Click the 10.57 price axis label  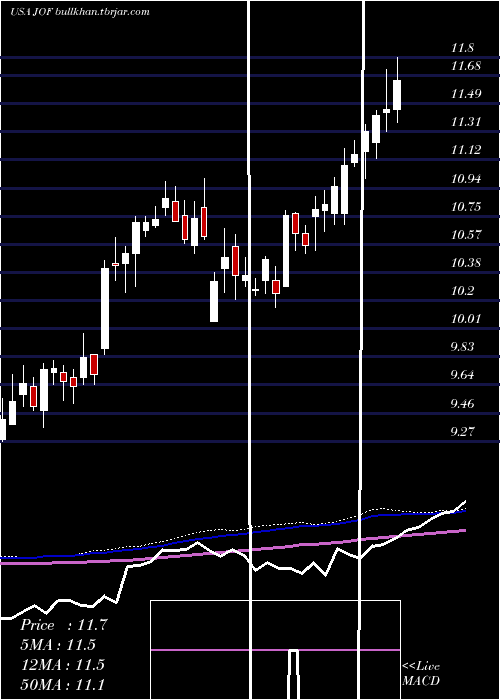point(466,234)
